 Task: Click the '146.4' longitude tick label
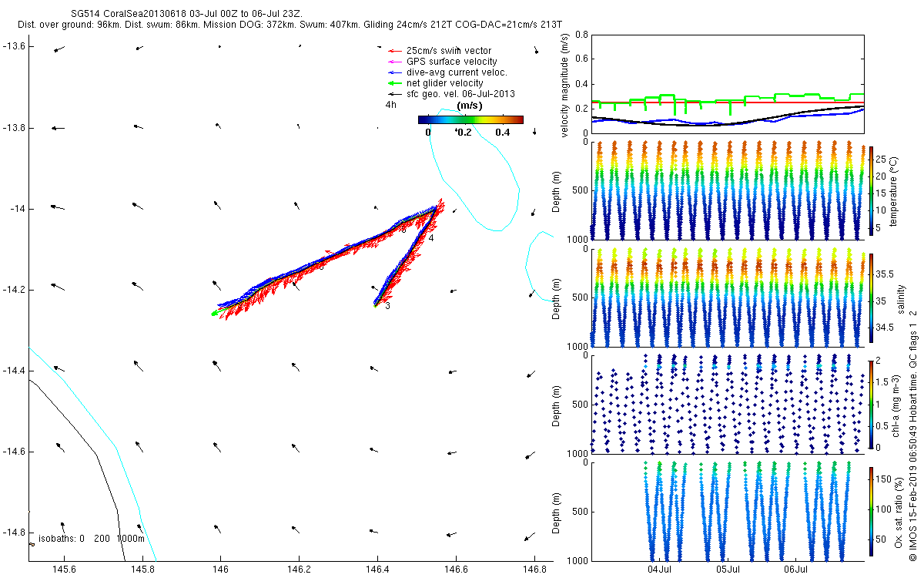click(x=377, y=570)
